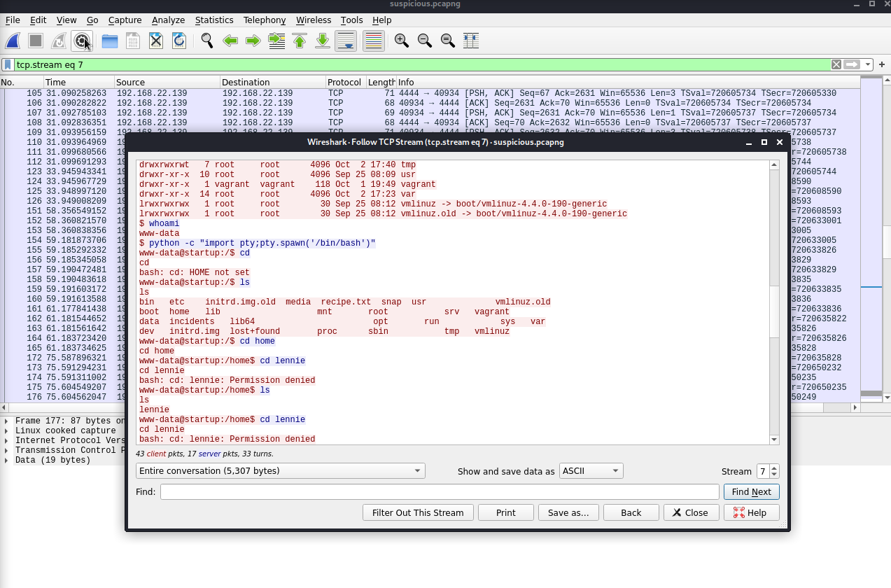The height and width of the screenshot is (588, 891).
Task: Open the Tools menu
Action: coord(352,20)
